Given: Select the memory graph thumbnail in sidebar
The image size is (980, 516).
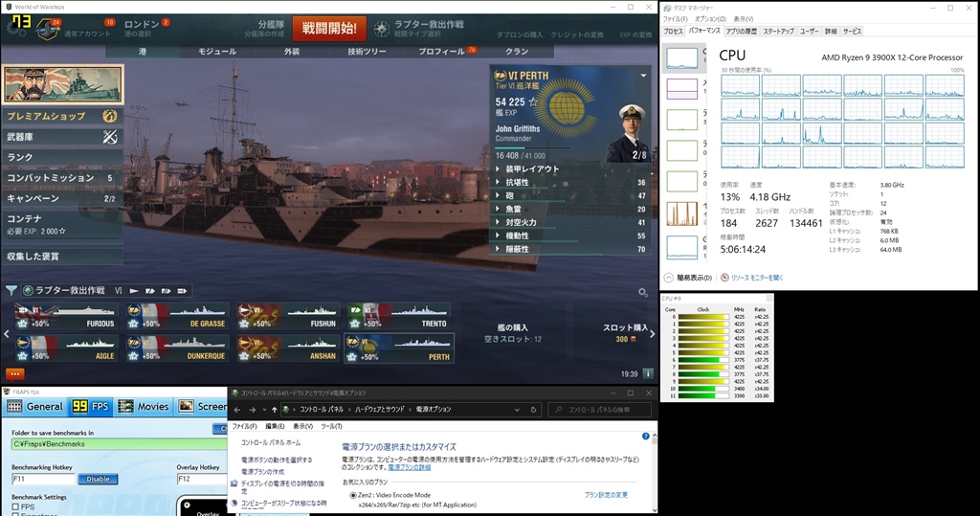Looking at the screenshot, I should pos(681,88).
